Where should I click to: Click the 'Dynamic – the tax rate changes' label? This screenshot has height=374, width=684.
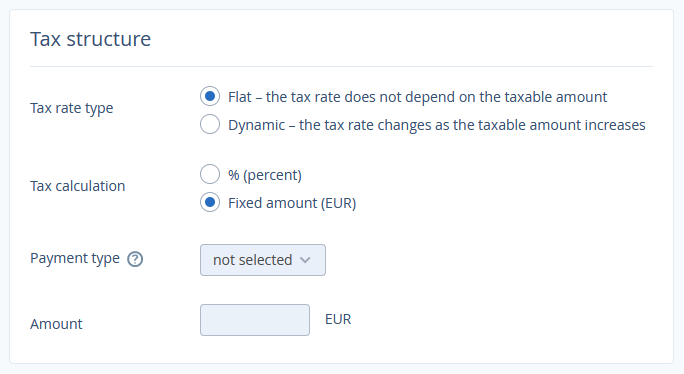[x=437, y=125]
